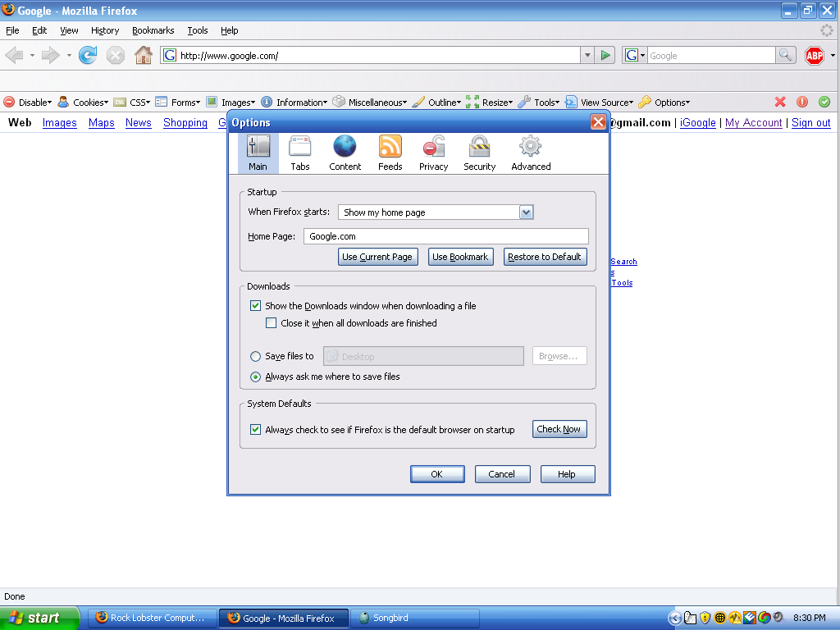Click the Check Now button

[559, 429]
